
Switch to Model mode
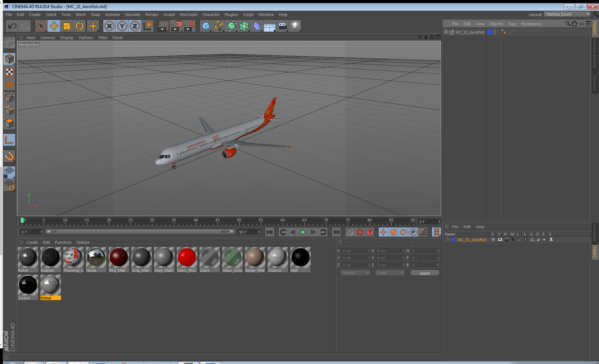[9, 59]
